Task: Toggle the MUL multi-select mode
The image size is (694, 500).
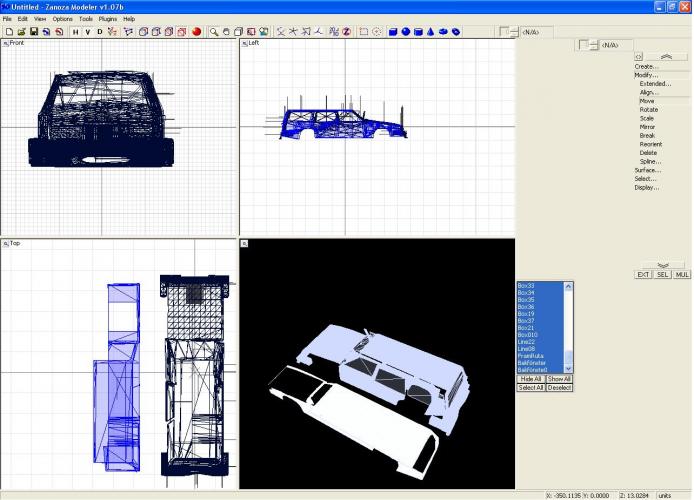Action: click(682, 274)
